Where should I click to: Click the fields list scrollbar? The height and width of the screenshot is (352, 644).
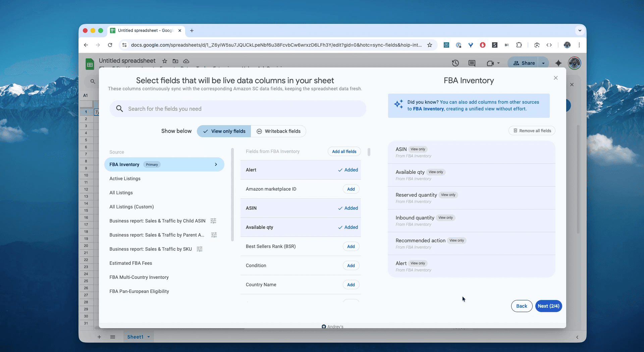[369, 152]
